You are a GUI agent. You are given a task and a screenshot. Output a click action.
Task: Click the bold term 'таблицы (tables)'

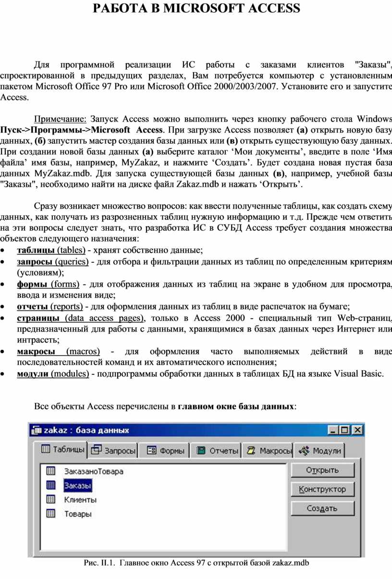click(51, 250)
